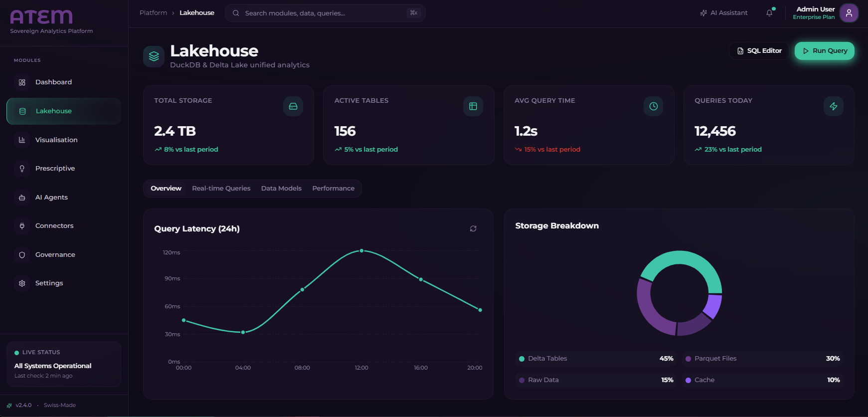Viewport: 868px width, 417px height.
Task: Click the Platform breadcrumb link
Action: click(153, 13)
